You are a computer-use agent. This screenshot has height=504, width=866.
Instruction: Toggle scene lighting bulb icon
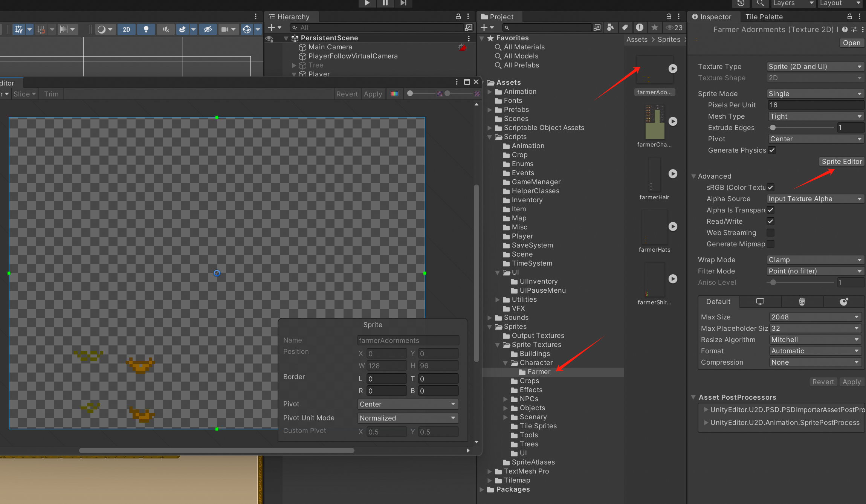pyautogui.click(x=146, y=29)
